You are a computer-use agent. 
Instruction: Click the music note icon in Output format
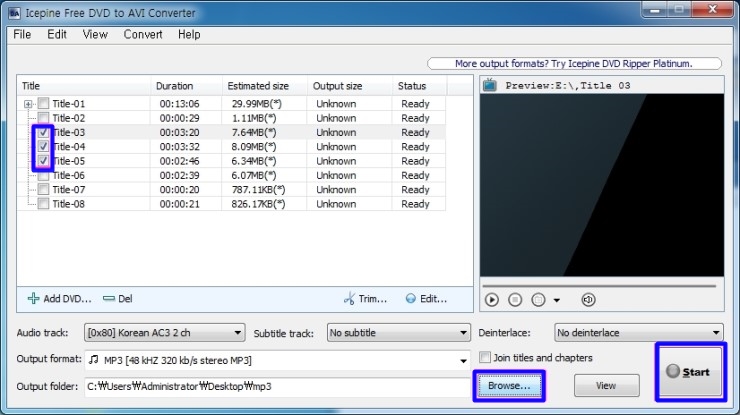[x=94, y=360]
